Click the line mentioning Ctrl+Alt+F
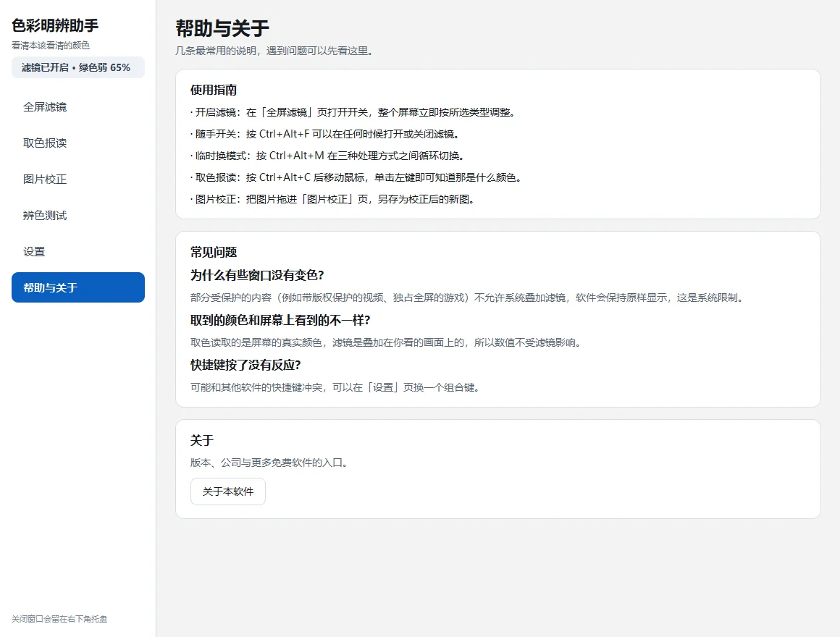 pyautogui.click(x=325, y=134)
